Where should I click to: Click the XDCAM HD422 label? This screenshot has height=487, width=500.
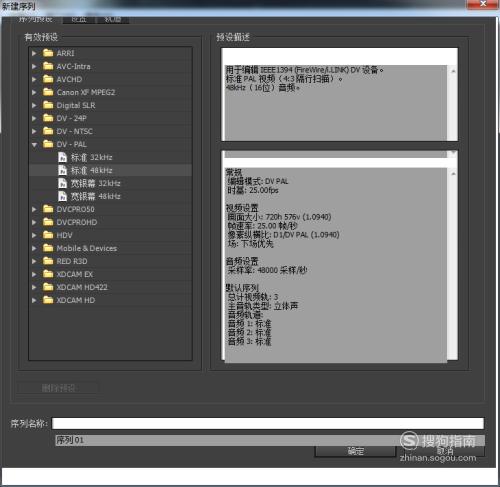pyautogui.click(x=82, y=287)
